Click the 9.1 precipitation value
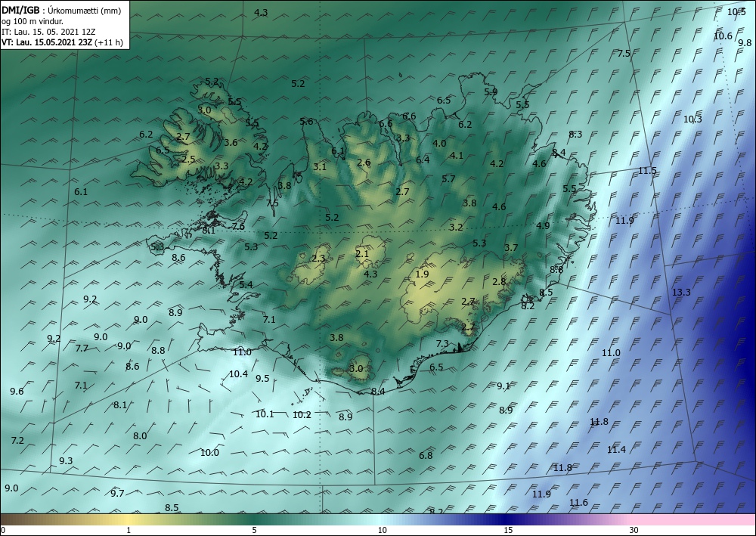This screenshot has width=756, height=536. [x=503, y=386]
